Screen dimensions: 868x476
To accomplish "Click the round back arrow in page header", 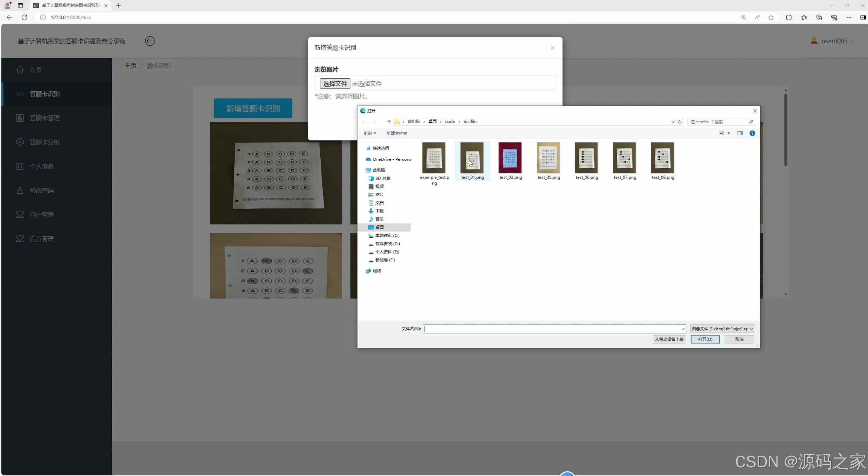I will point(150,41).
